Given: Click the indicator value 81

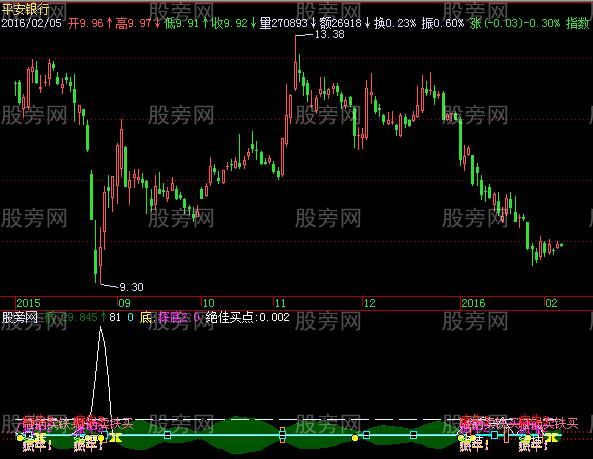Looking at the screenshot, I should 115,317.
